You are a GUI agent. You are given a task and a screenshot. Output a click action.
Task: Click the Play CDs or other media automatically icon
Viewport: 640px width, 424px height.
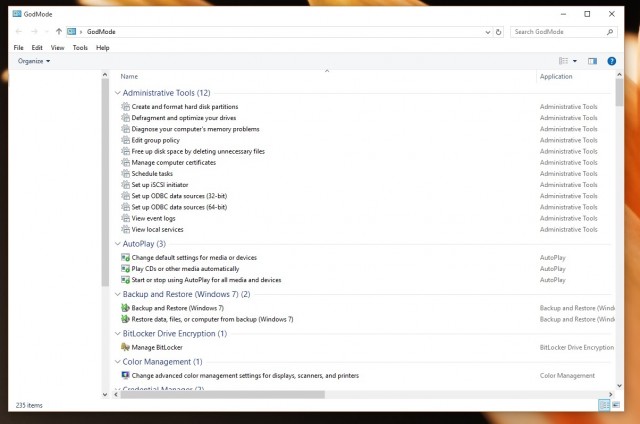[x=125, y=268]
